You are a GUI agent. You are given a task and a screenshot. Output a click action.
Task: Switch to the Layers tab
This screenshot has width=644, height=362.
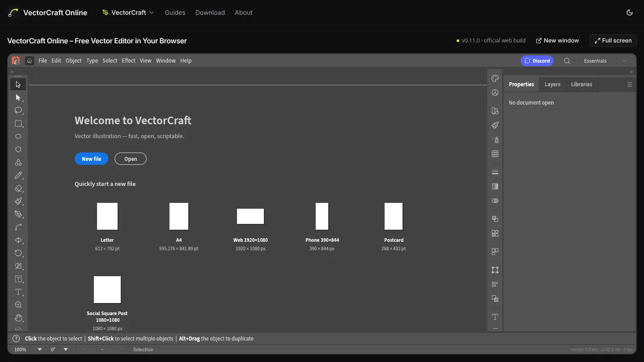tap(552, 84)
